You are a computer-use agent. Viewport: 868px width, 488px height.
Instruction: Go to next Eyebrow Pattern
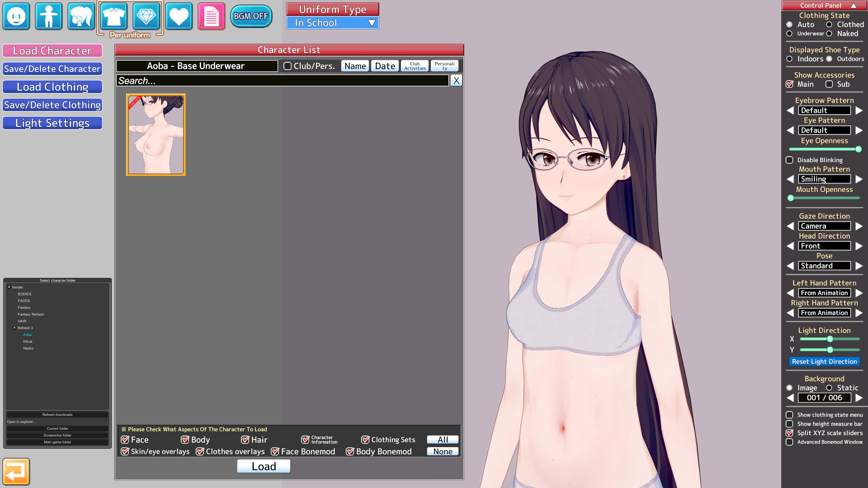tap(859, 110)
